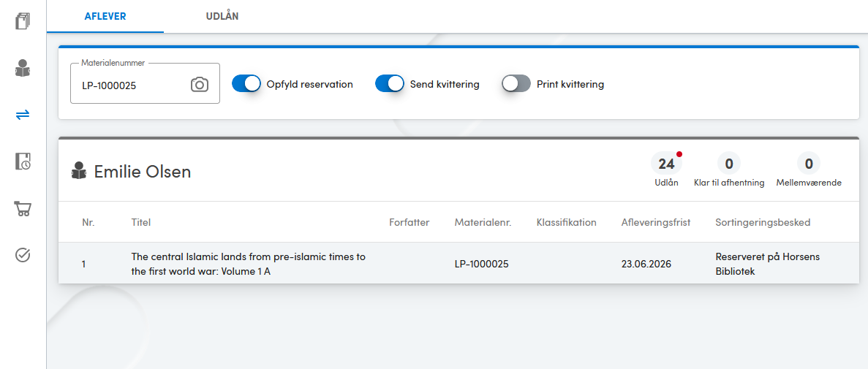Click the Afleveringsfrist column header
Viewport: 868px width, 369px height.
(x=655, y=222)
